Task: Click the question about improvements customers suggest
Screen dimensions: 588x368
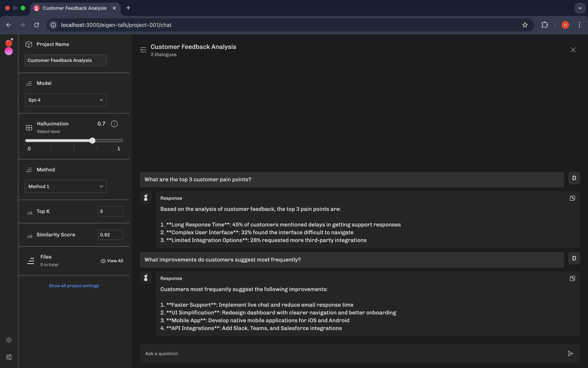Action: [352, 260]
